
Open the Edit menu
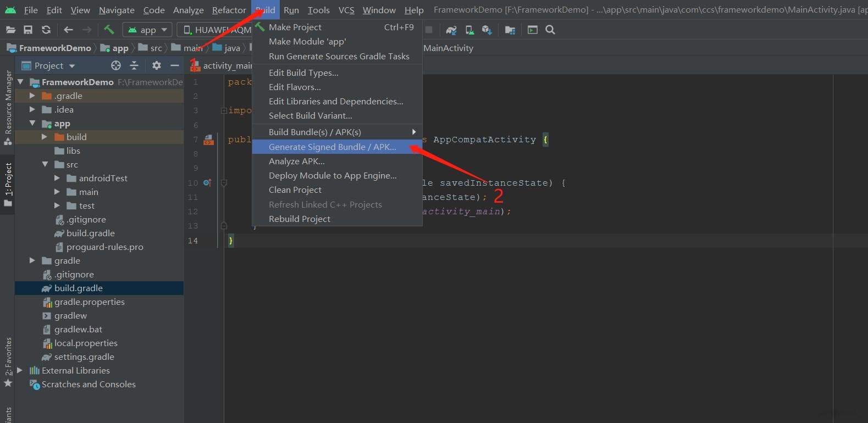click(x=54, y=10)
